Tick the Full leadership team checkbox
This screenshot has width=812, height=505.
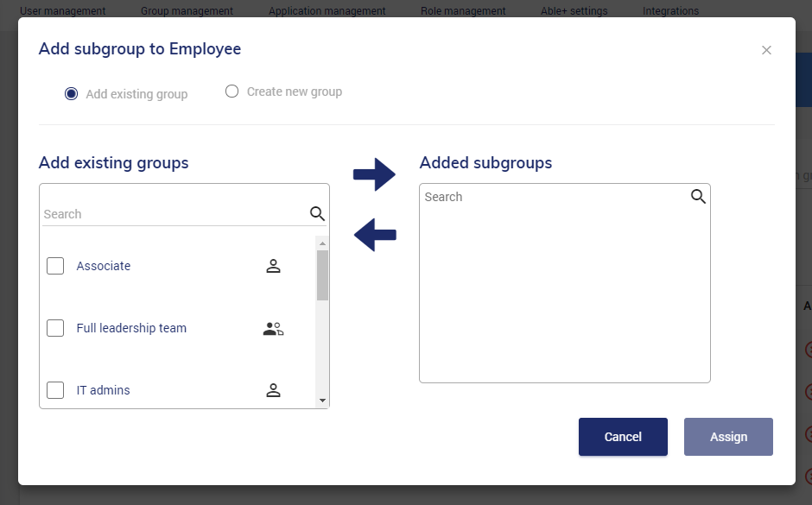(55, 328)
